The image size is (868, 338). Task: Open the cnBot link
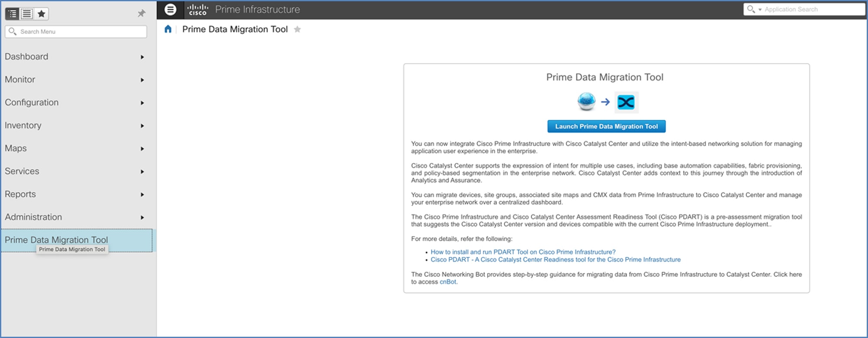[448, 282]
